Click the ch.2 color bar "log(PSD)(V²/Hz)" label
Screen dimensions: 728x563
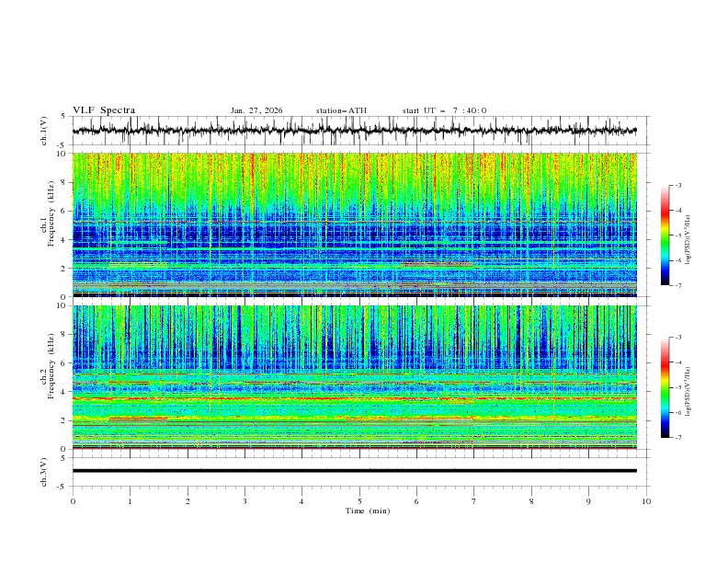688,392
